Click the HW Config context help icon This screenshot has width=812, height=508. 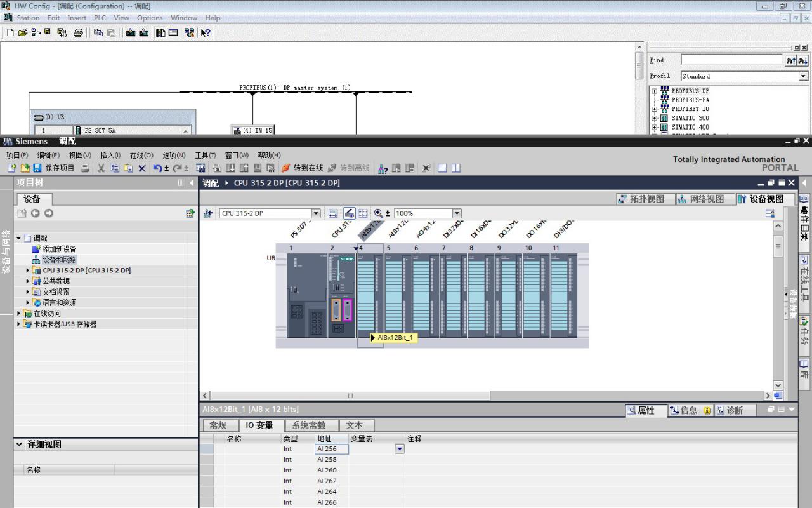pyautogui.click(x=206, y=33)
